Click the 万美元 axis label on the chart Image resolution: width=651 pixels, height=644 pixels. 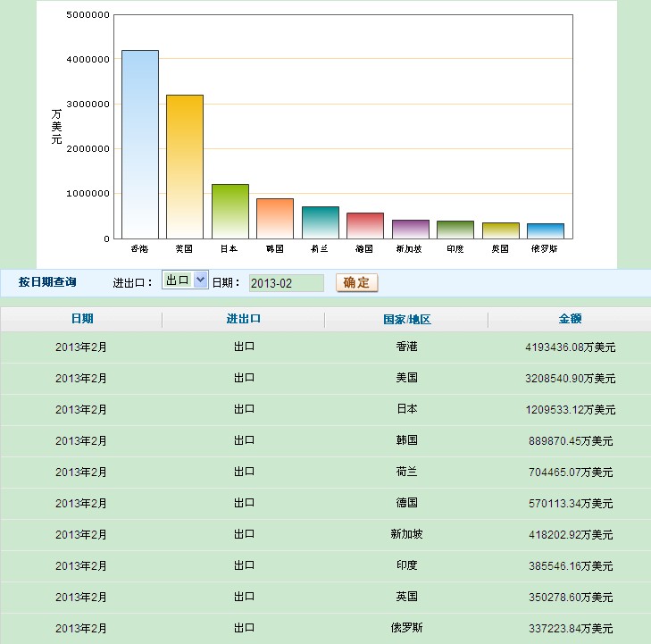click(56, 126)
